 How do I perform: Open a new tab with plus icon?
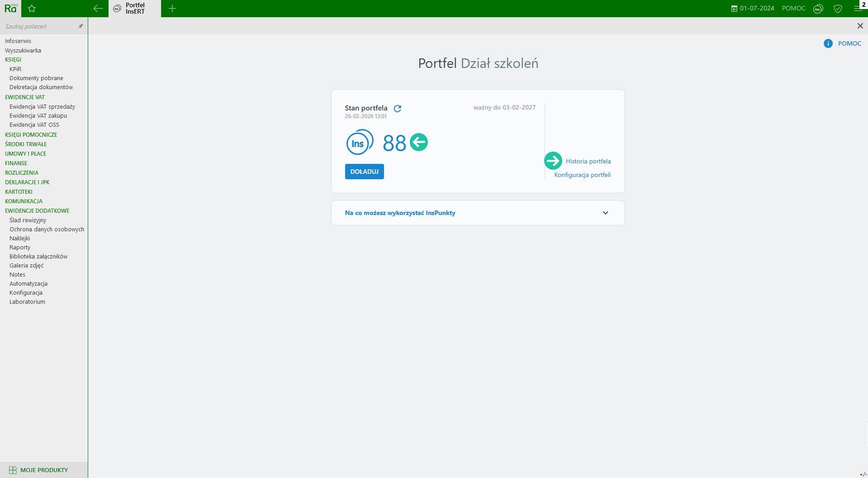coord(172,9)
